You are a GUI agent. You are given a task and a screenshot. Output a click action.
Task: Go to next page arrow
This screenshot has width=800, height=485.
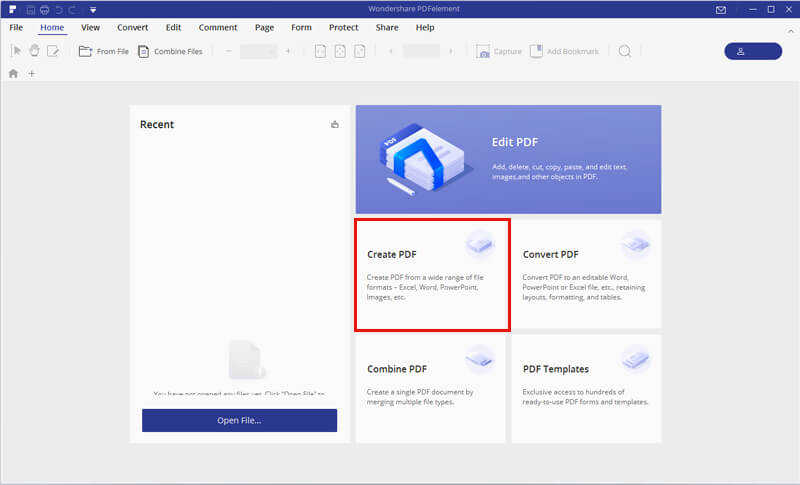pyautogui.click(x=451, y=51)
